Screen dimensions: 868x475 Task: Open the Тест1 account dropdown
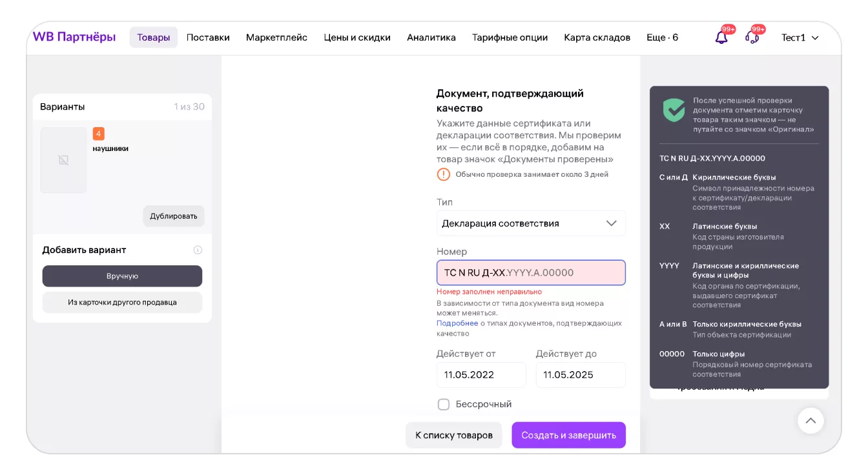[800, 37]
